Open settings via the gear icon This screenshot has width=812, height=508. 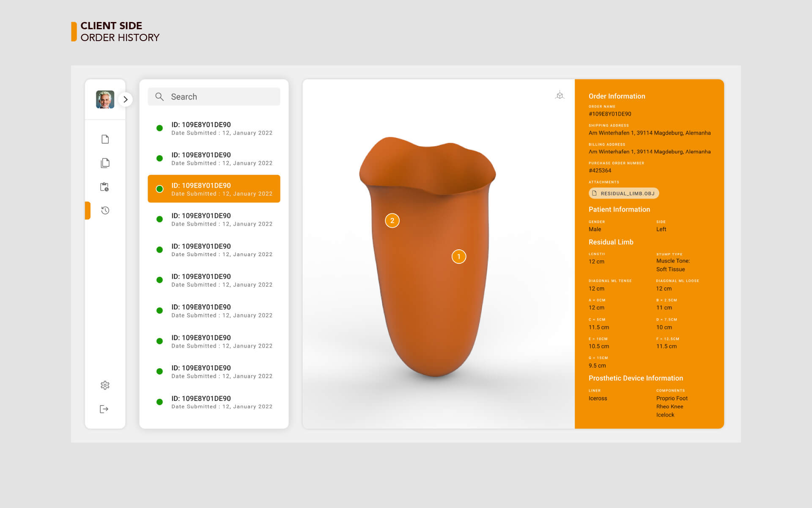(105, 385)
